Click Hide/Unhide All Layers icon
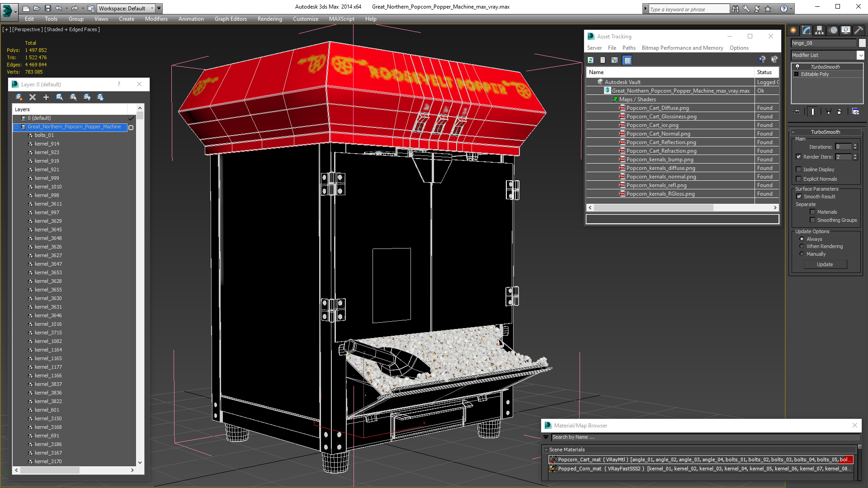The image size is (868, 488). (x=87, y=97)
